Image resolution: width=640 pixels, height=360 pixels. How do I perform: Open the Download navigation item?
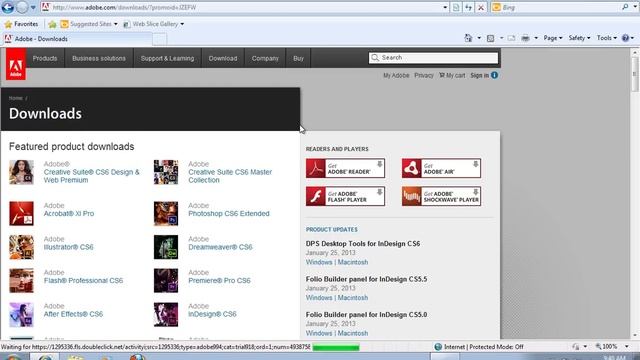tap(223, 58)
